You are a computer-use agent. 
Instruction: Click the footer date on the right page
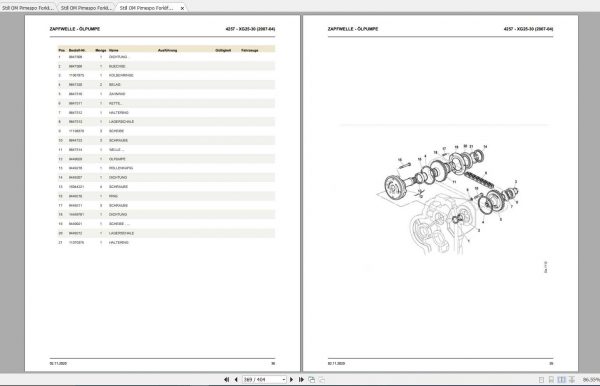[x=336, y=363]
